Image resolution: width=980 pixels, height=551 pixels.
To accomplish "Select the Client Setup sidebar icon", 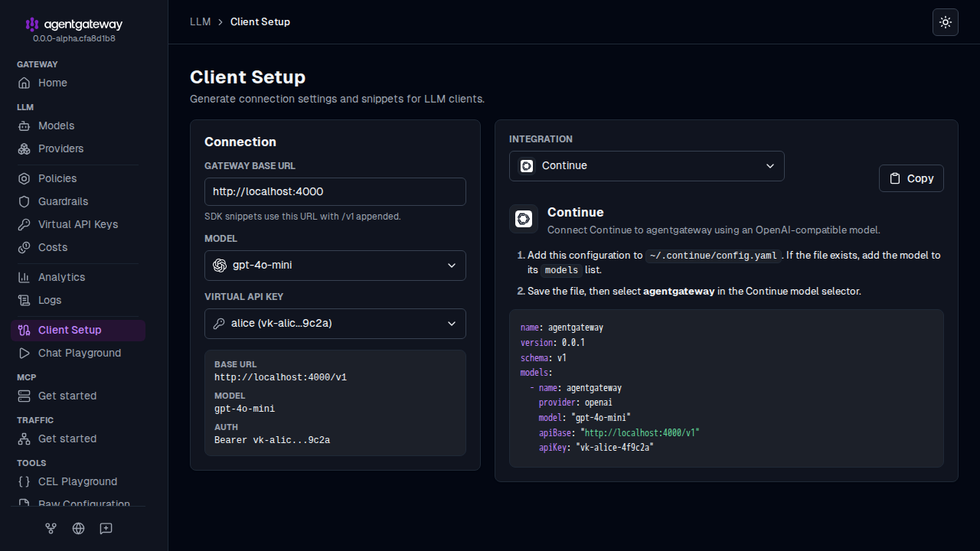I will tap(24, 330).
